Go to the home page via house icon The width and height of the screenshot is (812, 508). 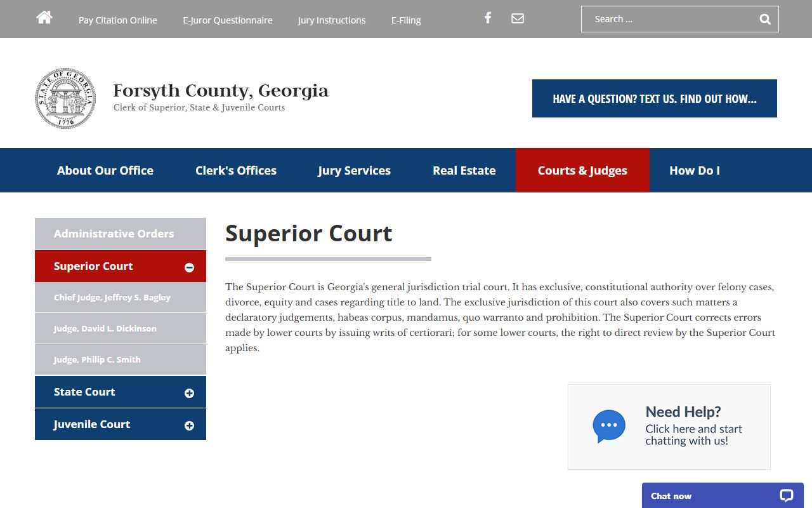click(x=44, y=18)
